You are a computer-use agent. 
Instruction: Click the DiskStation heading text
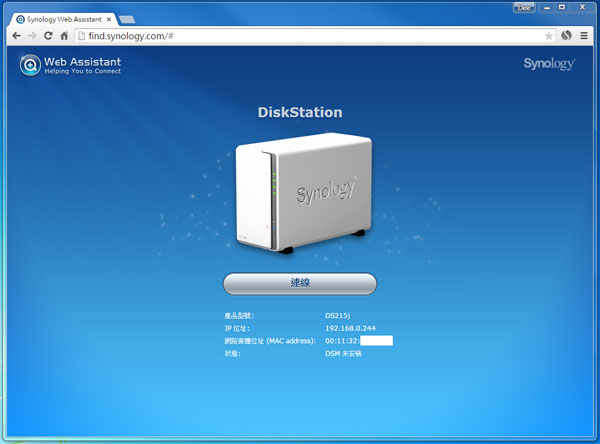click(x=300, y=113)
